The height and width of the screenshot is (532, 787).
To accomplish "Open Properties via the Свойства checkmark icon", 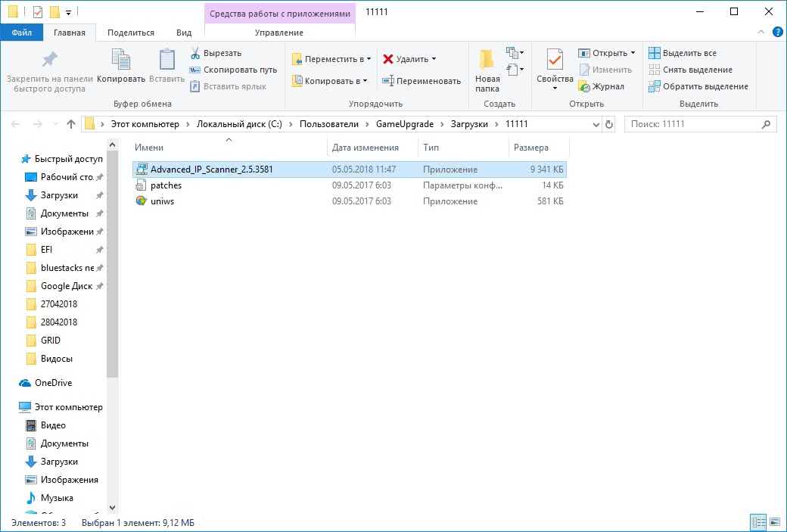I will click(x=555, y=61).
